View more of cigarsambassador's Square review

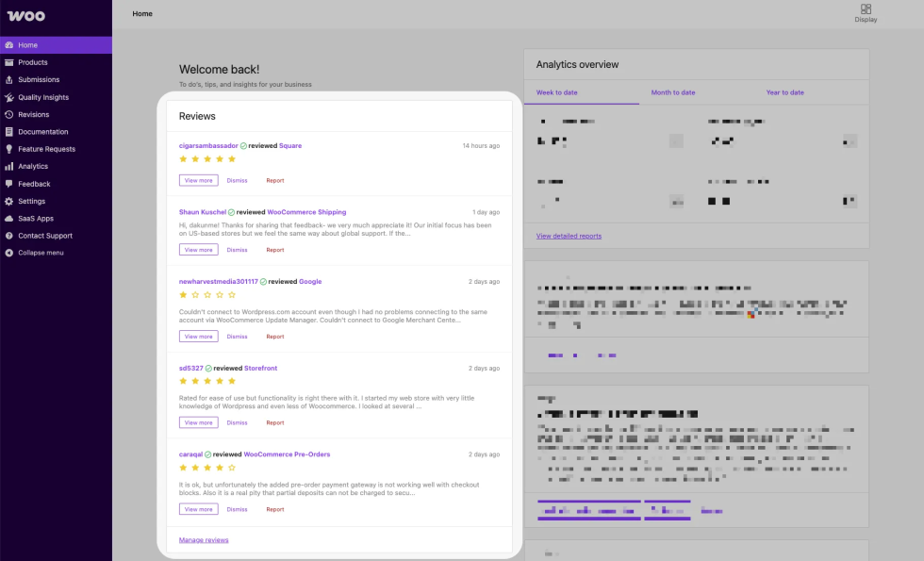click(x=199, y=180)
